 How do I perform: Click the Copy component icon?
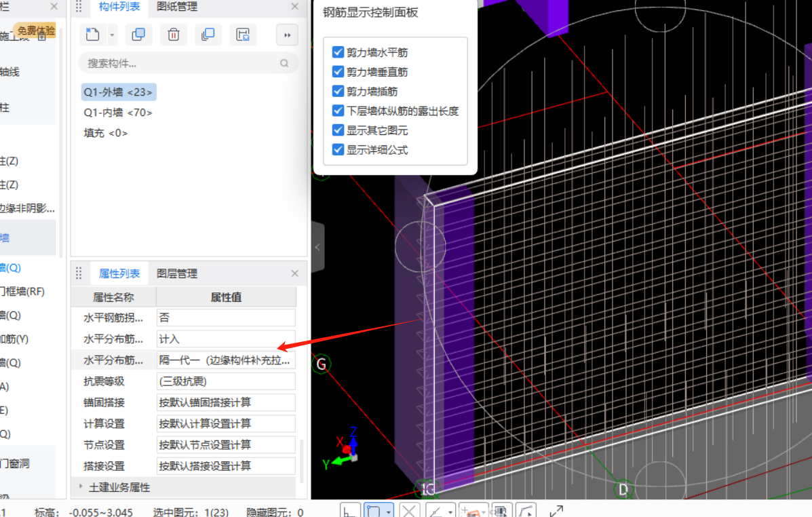(138, 35)
